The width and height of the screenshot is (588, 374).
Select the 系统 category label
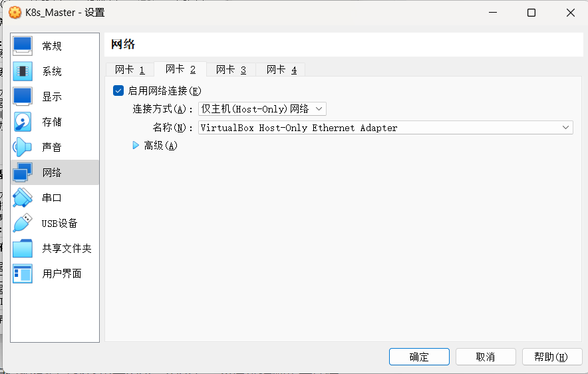pos(52,71)
